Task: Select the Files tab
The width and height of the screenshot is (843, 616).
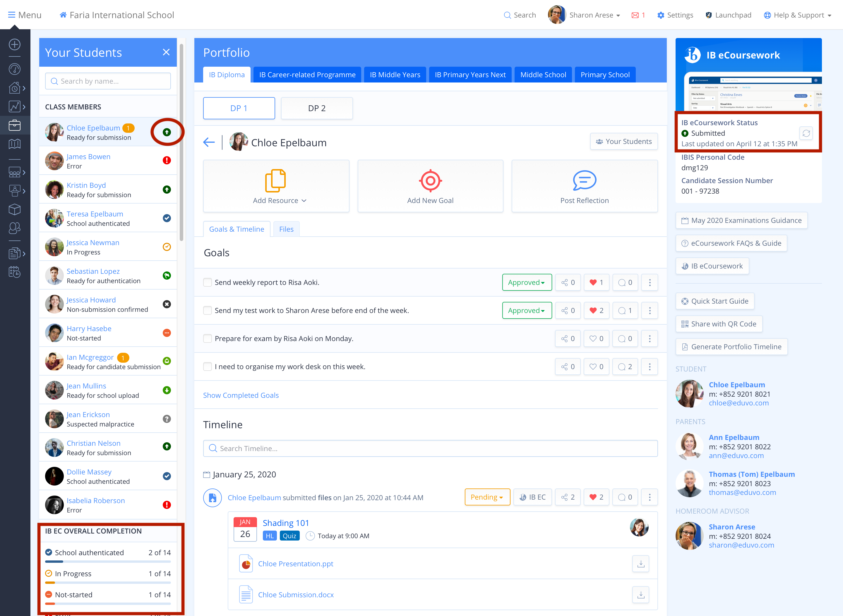Action: pyautogui.click(x=286, y=229)
